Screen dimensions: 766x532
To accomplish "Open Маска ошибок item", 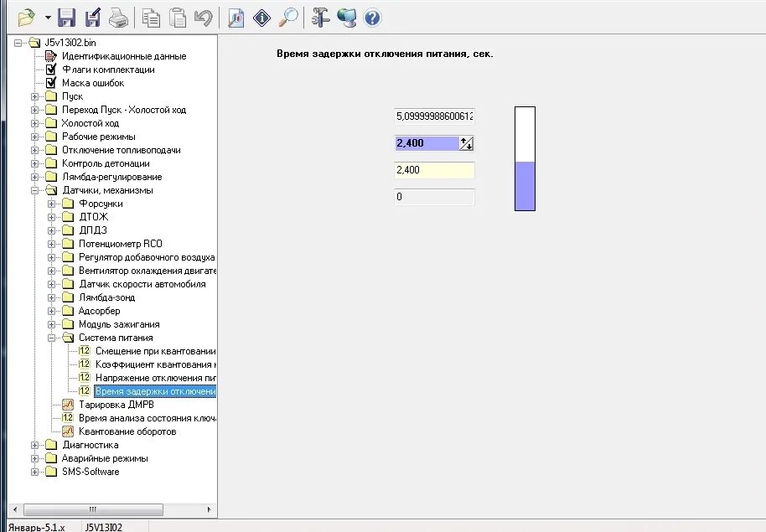I will (93, 83).
